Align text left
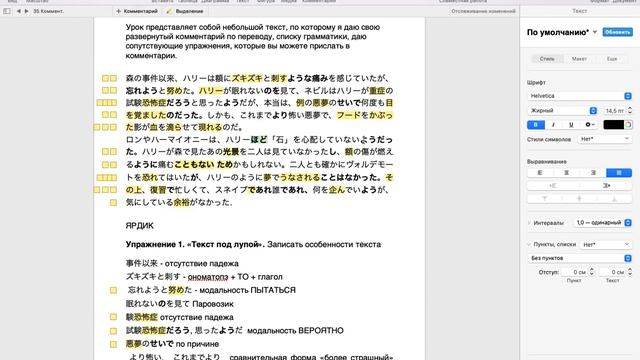 [x=540, y=173]
